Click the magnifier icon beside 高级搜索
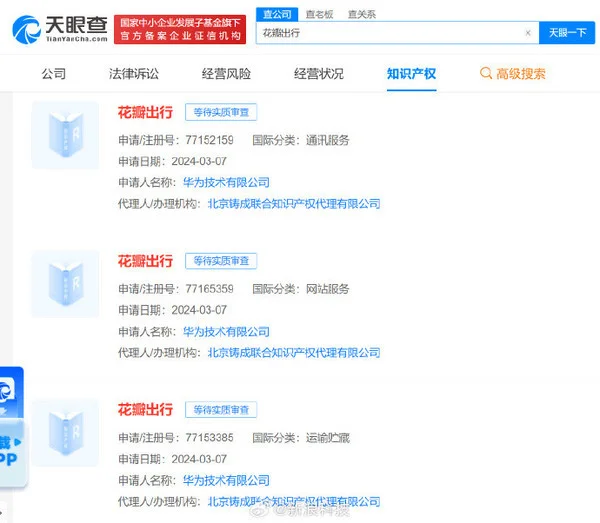This screenshot has height=523, width=600. tap(486, 74)
